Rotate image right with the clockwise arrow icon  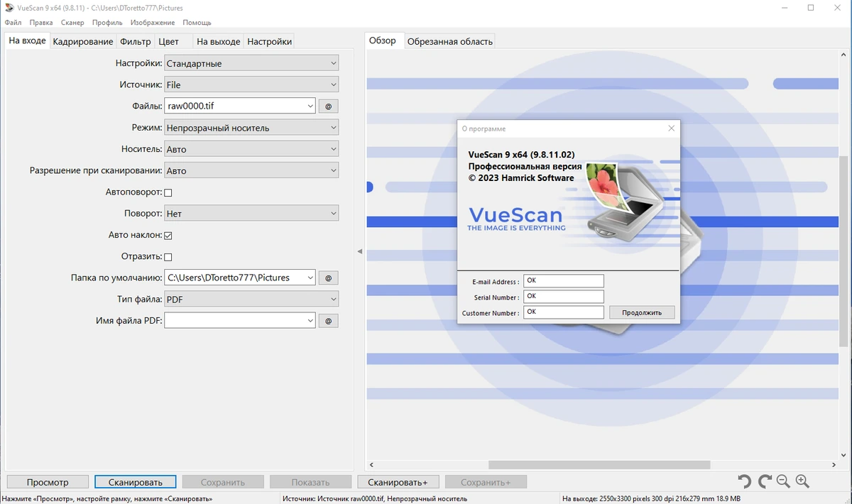click(765, 481)
